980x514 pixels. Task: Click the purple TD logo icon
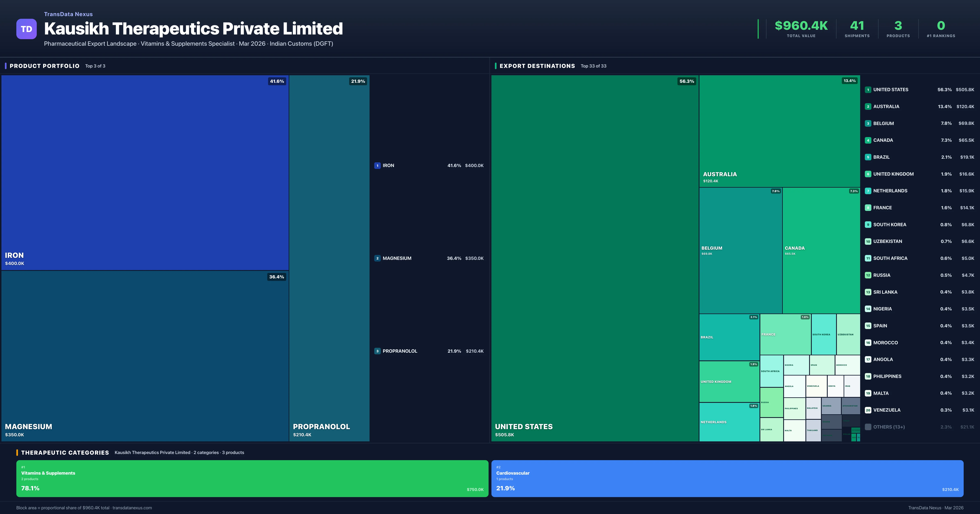pos(26,29)
